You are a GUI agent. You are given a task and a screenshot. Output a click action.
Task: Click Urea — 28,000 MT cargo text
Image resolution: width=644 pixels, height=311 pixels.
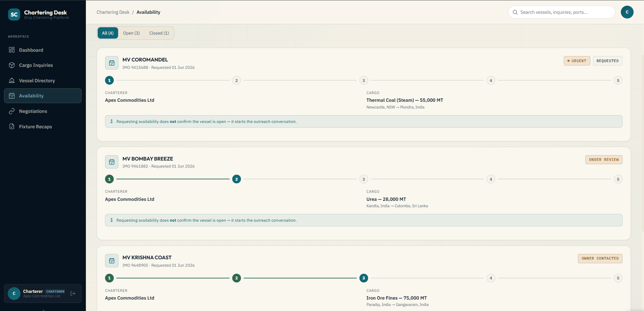pyautogui.click(x=386, y=199)
